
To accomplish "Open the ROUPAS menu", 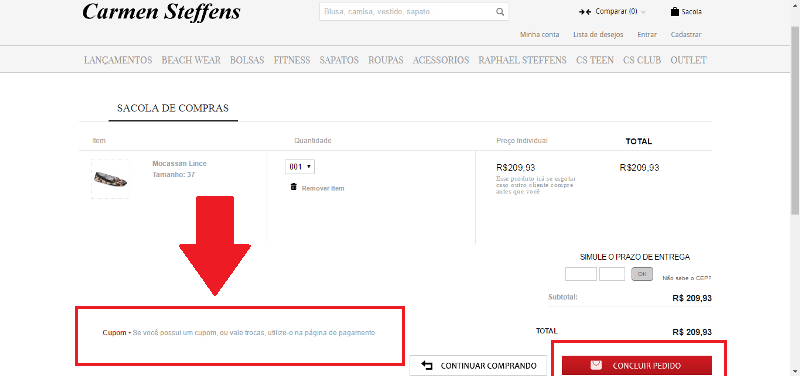I will point(386,60).
